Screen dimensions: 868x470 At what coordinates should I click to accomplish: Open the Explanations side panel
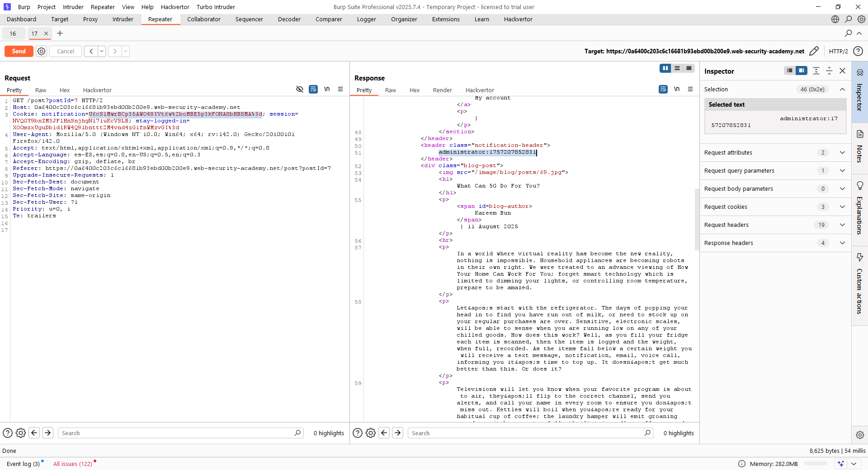[x=859, y=208]
